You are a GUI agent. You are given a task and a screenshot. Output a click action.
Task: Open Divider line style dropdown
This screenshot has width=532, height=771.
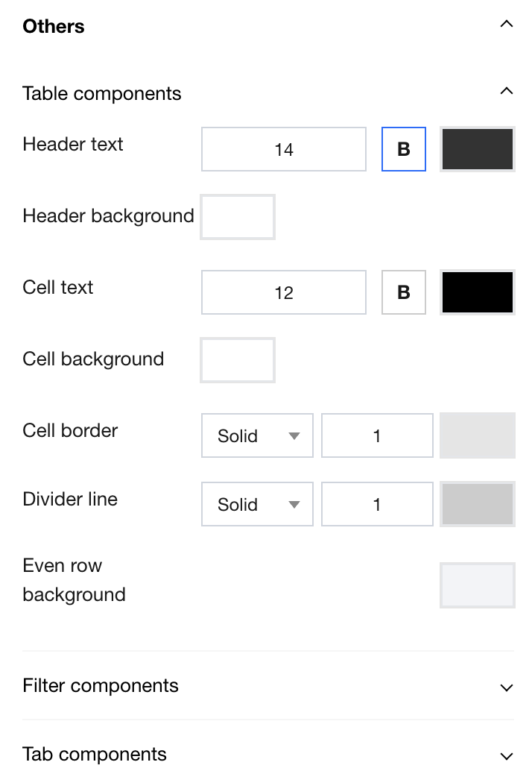click(257, 504)
